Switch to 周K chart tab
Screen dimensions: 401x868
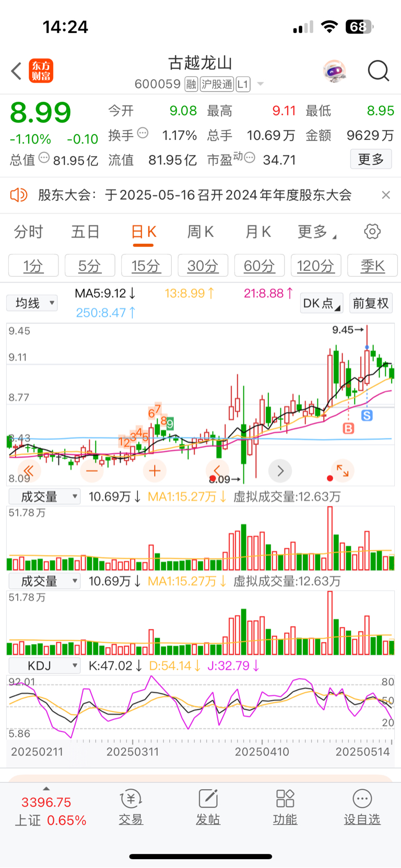(x=200, y=232)
